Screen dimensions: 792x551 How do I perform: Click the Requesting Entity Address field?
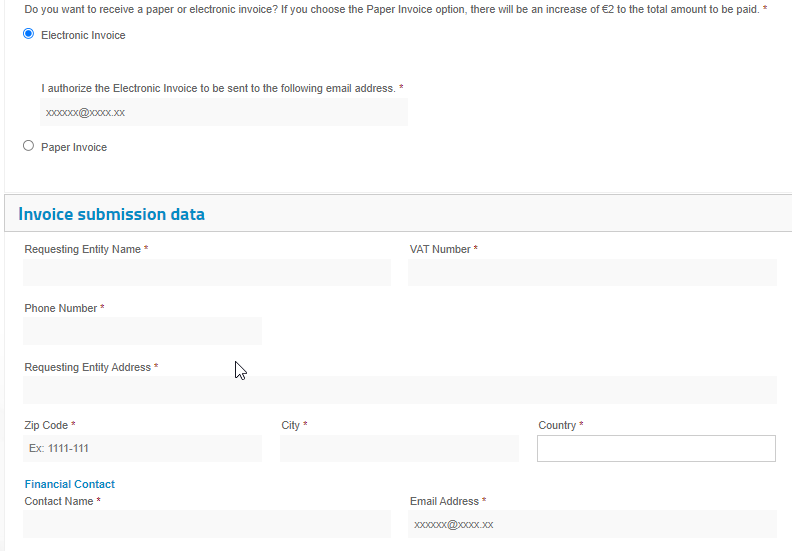point(400,390)
